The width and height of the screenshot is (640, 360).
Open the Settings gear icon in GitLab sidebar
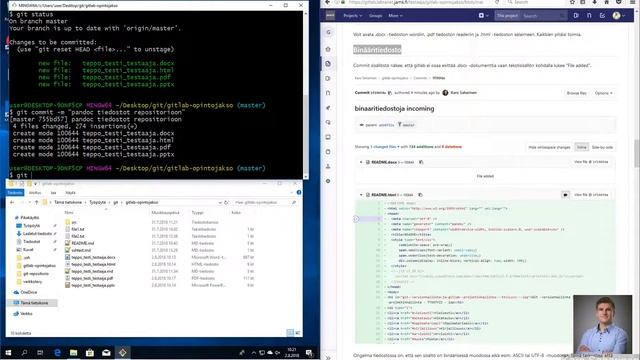point(328,181)
